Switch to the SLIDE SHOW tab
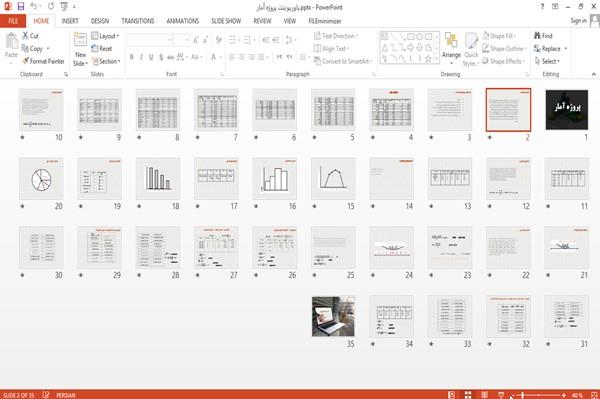The height and width of the screenshot is (399, 600). pos(226,21)
